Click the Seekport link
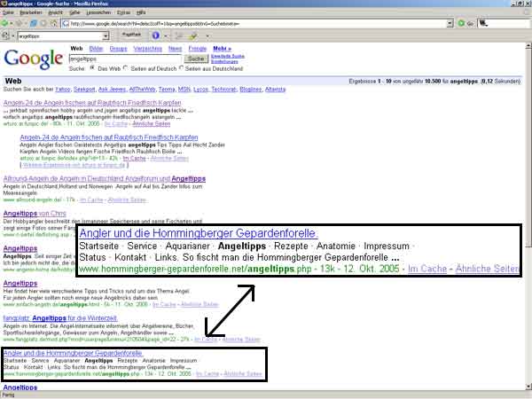 tap(84, 90)
